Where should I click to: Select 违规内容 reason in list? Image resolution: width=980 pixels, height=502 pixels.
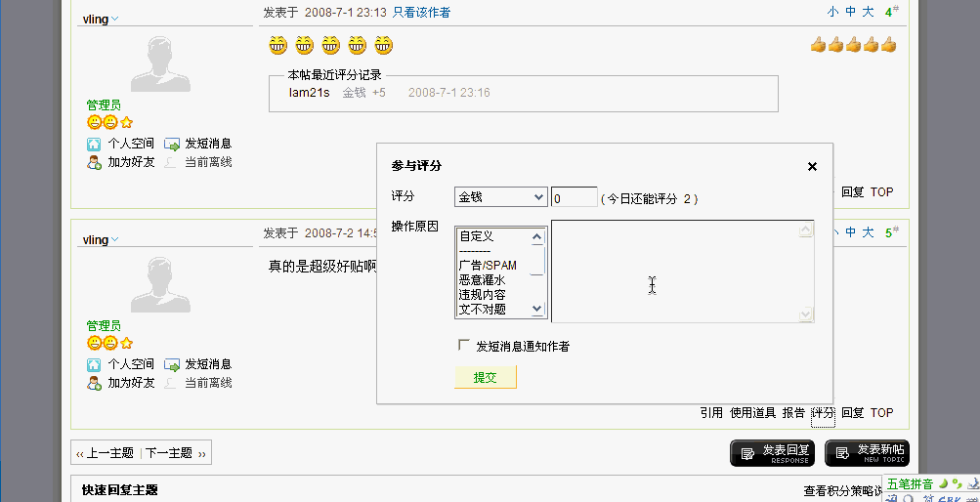(482, 294)
